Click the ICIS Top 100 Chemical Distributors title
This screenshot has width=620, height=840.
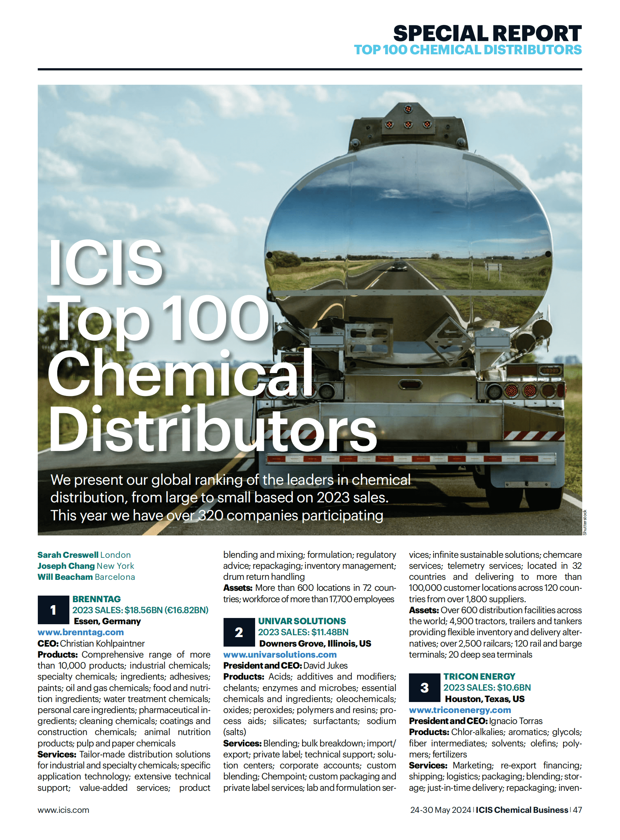click(212, 345)
